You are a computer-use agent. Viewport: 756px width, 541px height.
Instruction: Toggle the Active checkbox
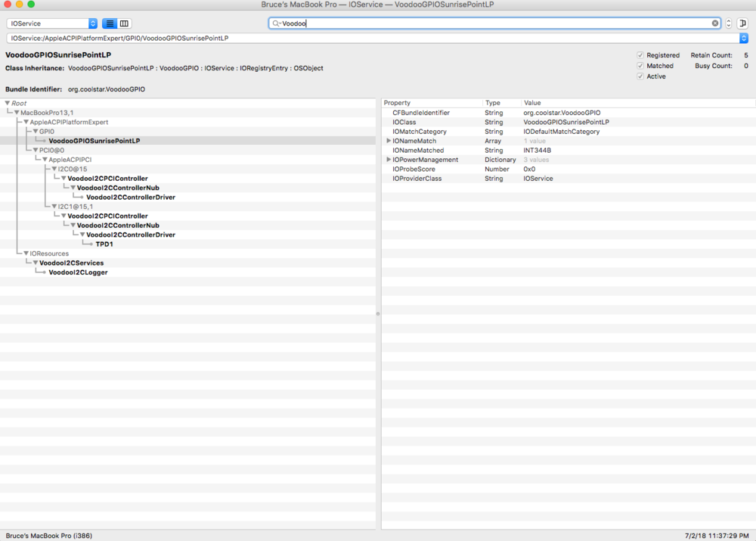640,76
